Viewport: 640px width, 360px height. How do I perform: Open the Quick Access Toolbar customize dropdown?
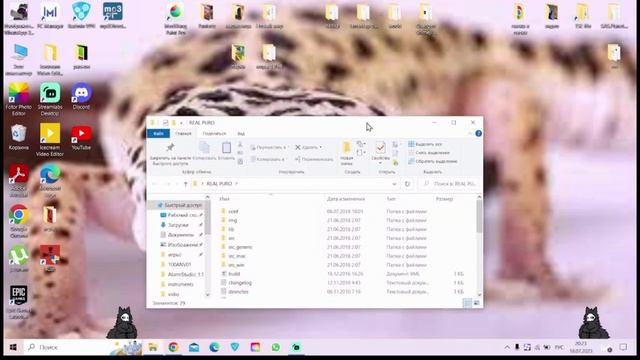coord(181,123)
